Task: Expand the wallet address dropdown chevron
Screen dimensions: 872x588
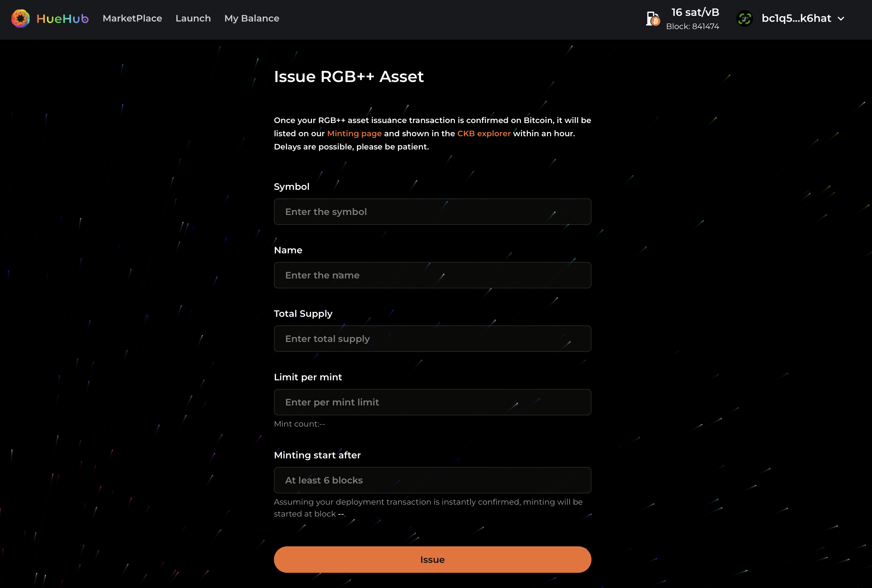Action: (x=841, y=19)
